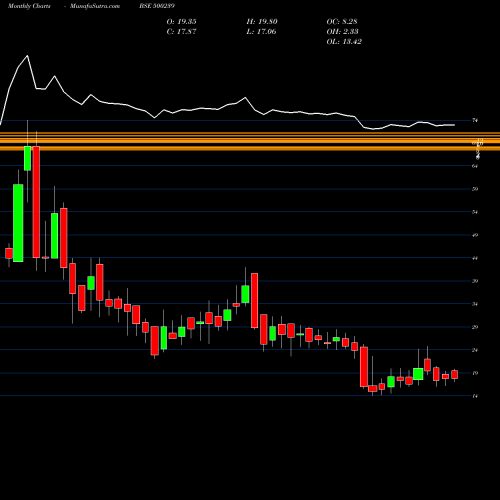Click the "Monthly Charts" title text
The width and height of the screenshot is (500, 500).
[29, 6]
